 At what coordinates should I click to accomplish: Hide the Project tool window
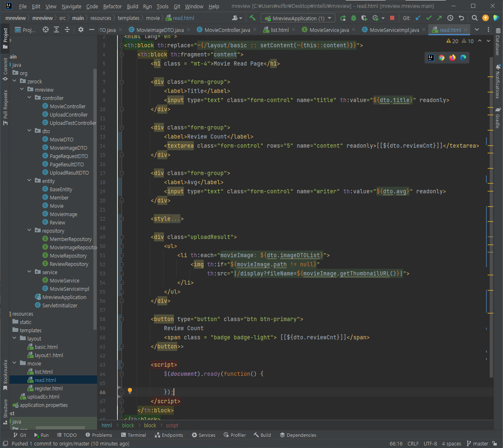(x=92, y=30)
